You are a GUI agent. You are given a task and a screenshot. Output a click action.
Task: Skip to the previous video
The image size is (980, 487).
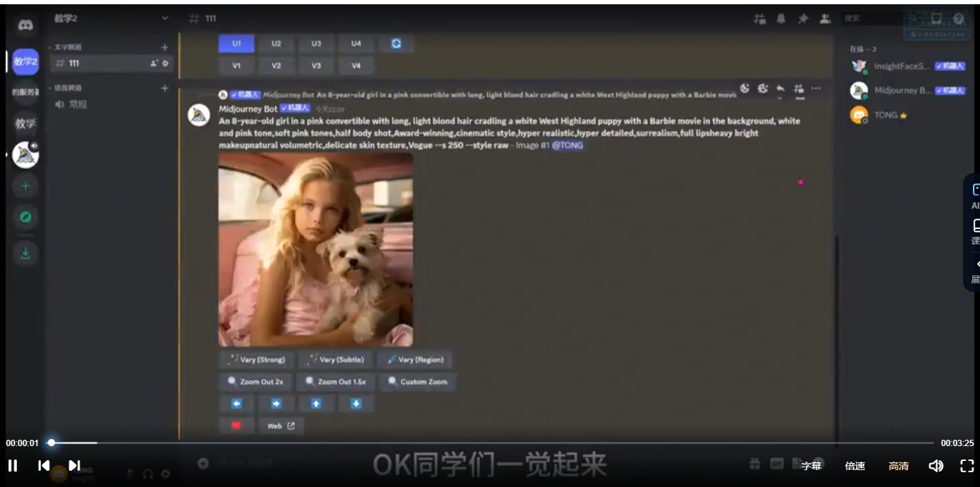pos(44,465)
